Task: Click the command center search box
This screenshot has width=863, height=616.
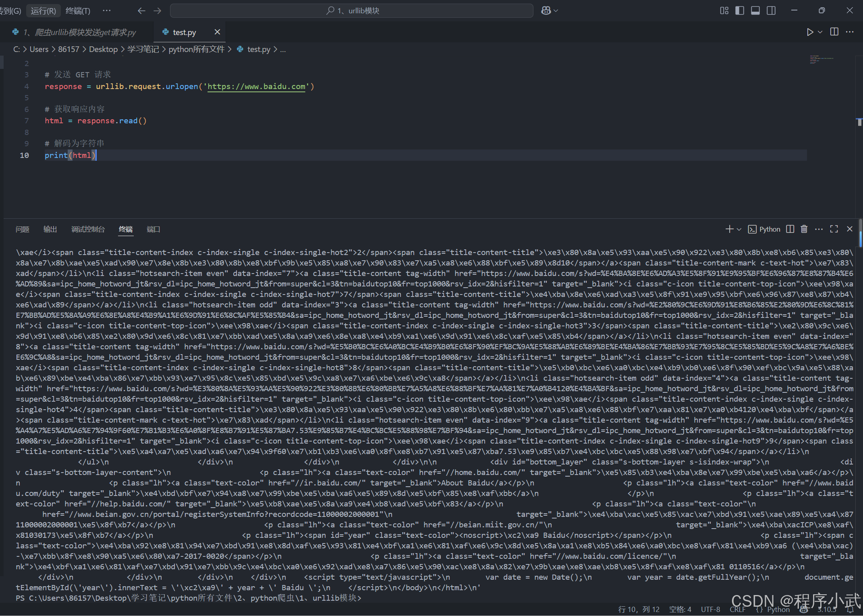Action: click(x=351, y=11)
